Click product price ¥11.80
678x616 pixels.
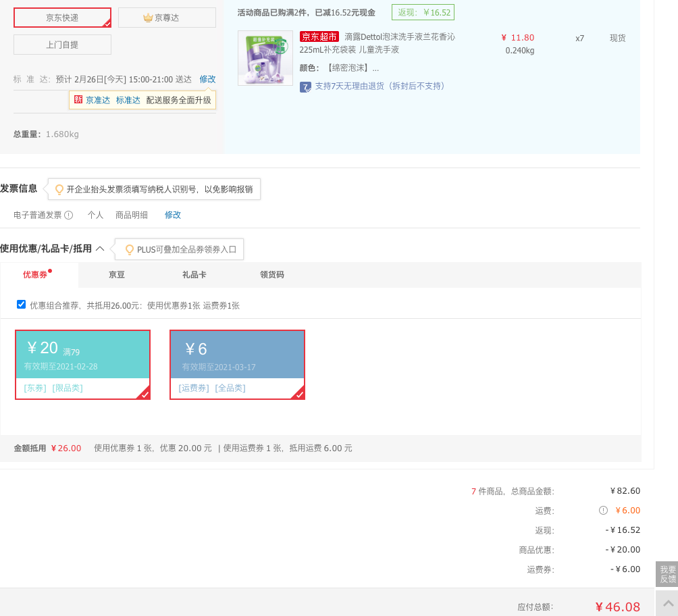(x=517, y=38)
